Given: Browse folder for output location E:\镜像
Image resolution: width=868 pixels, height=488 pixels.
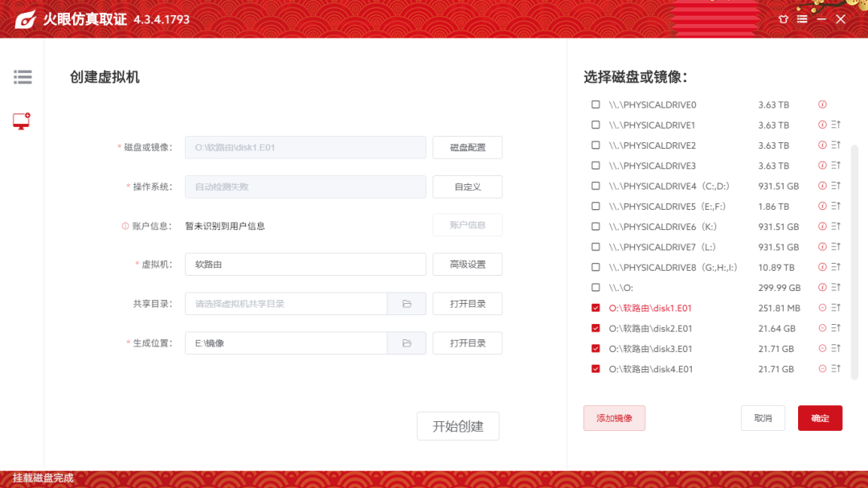Looking at the screenshot, I should point(407,342).
